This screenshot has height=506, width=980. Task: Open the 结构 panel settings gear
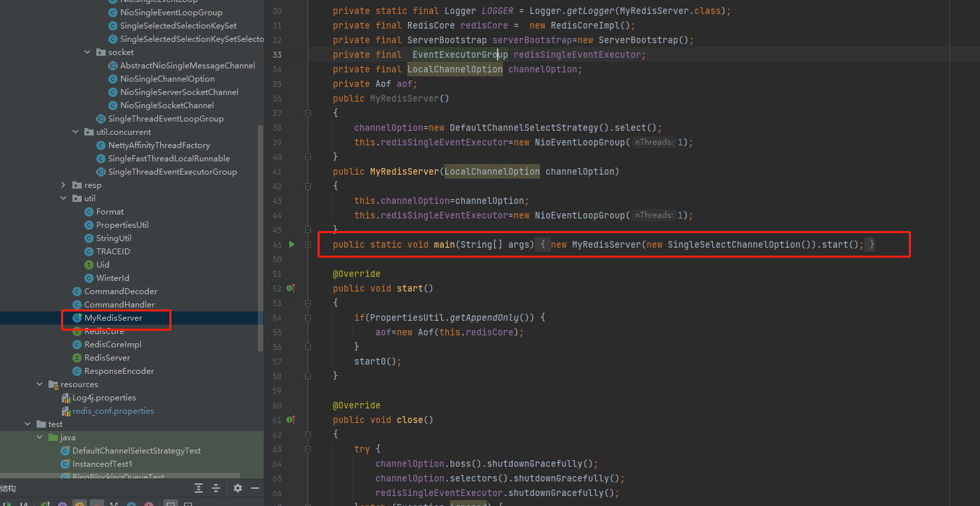(x=238, y=488)
